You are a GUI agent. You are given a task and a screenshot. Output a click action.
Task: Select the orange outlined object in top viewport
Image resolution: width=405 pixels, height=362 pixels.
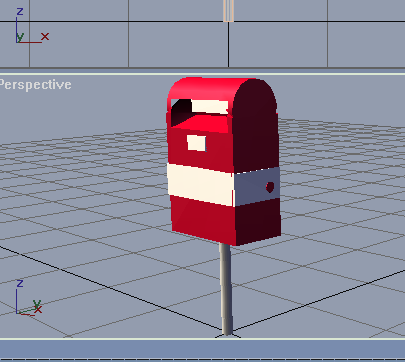[x=228, y=11]
